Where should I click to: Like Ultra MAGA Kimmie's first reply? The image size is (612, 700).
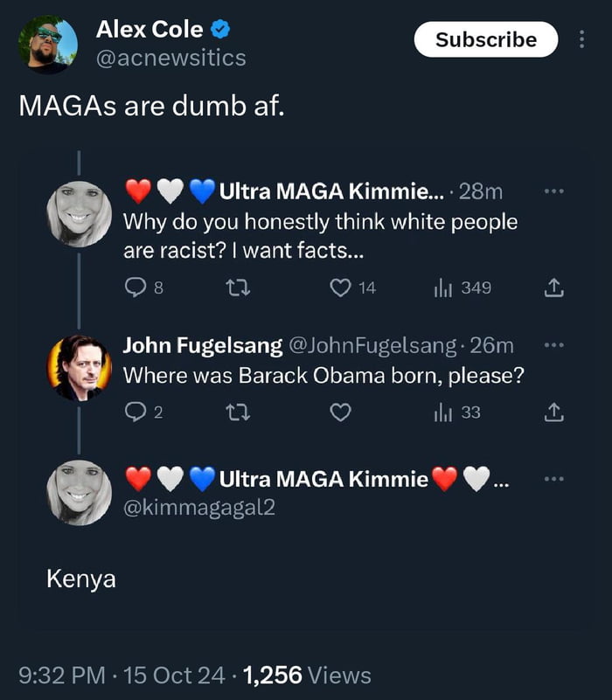point(342,287)
